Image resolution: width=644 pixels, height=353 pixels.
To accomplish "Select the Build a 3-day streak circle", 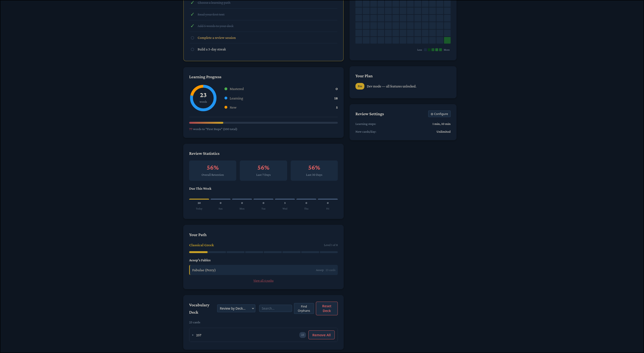I will point(192,49).
